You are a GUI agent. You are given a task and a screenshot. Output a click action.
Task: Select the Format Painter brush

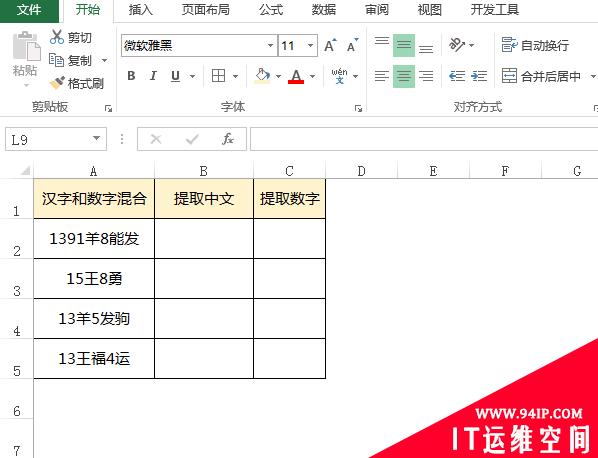57,83
